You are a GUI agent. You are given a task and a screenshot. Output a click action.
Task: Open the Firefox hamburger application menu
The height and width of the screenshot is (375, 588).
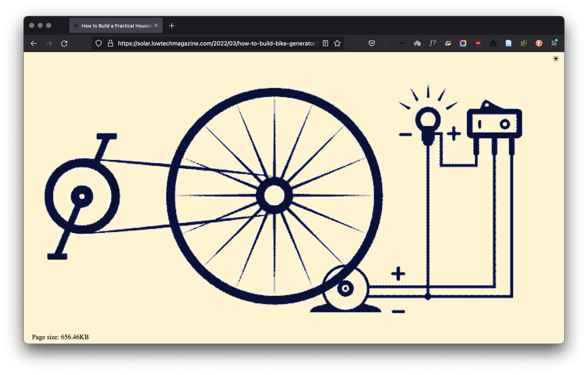[554, 44]
